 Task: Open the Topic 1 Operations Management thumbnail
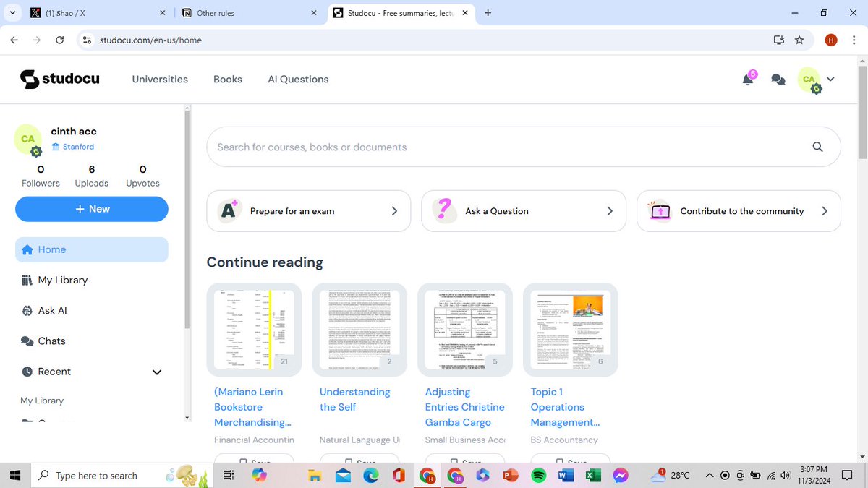pyautogui.click(x=571, y=330)
